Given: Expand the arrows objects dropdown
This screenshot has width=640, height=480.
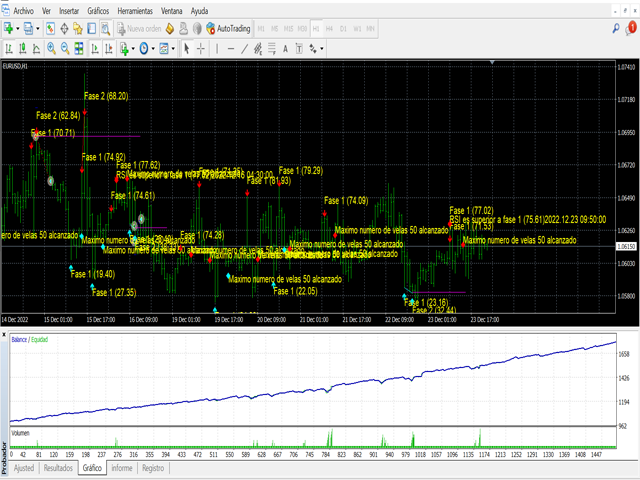Looking at the screenshot, I should coord(322,49).
